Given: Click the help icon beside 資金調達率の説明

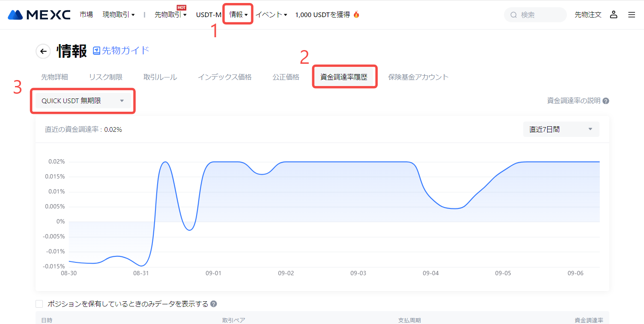Looking at the screenshot, I should (606, 101).
